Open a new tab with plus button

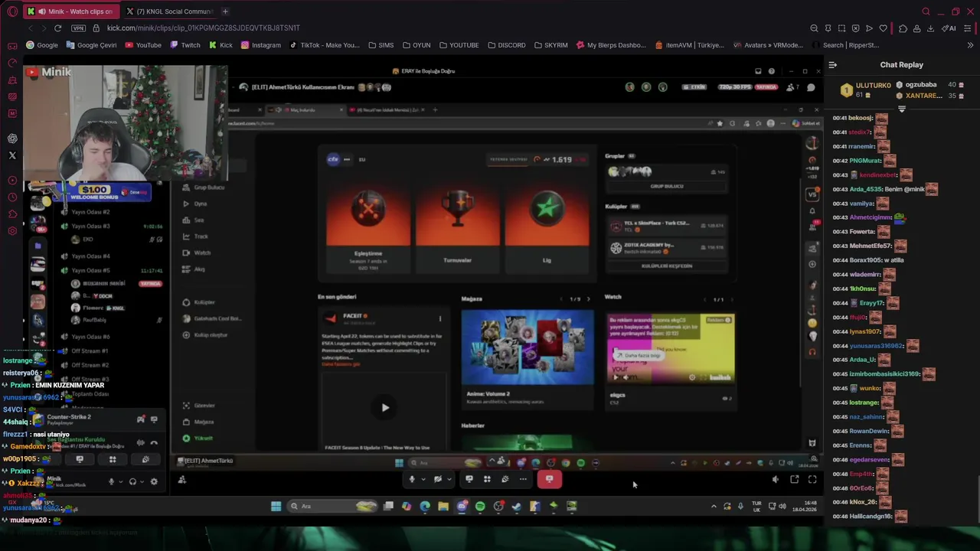click(225, 11)
